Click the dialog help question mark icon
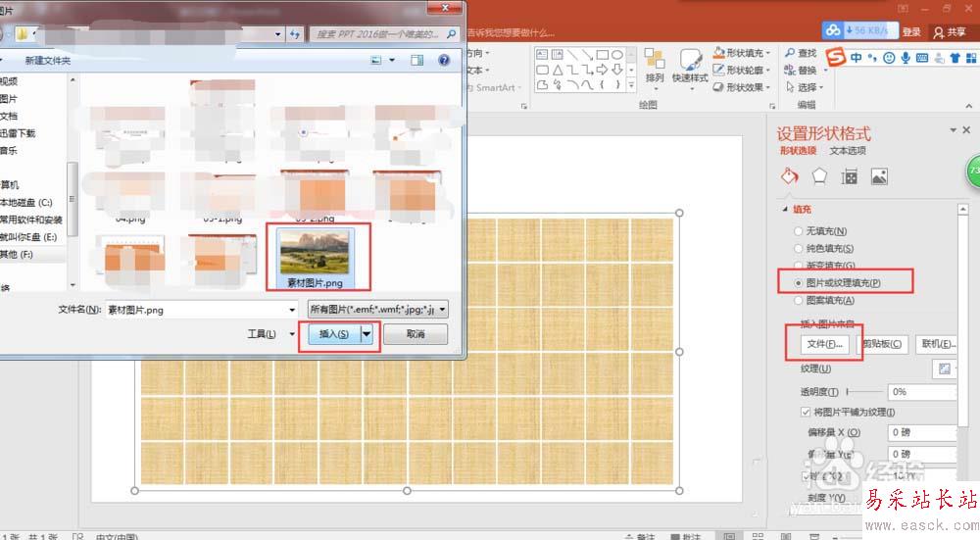This screenshot has height=540, width=980. coord(444,60)
